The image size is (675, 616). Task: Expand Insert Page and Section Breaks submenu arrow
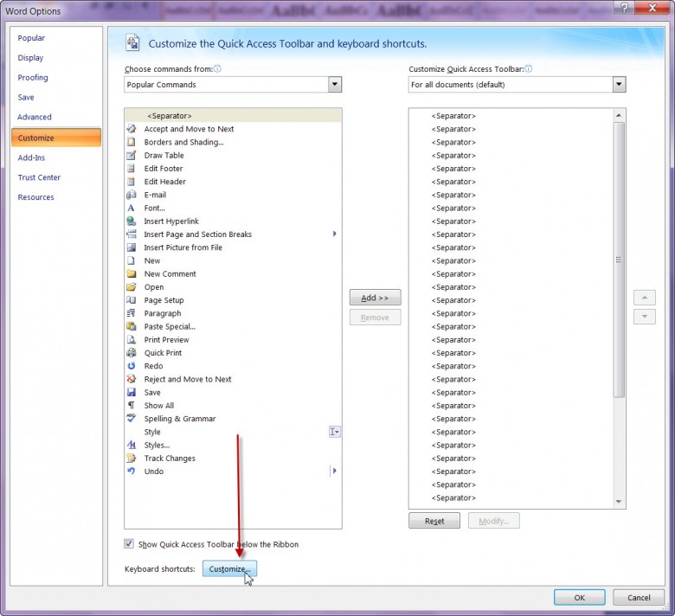(335, 234)
